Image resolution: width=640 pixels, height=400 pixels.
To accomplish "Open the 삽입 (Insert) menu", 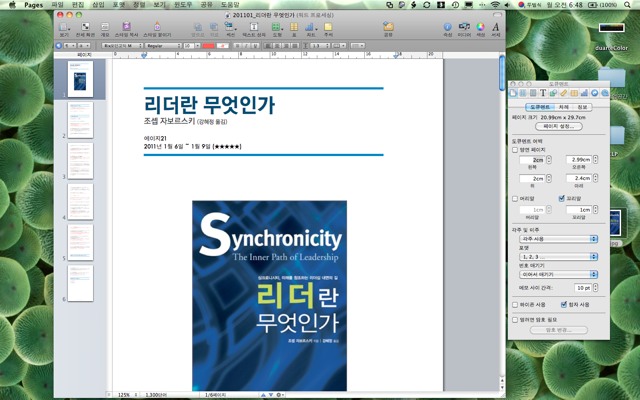I will coord(98,5).
